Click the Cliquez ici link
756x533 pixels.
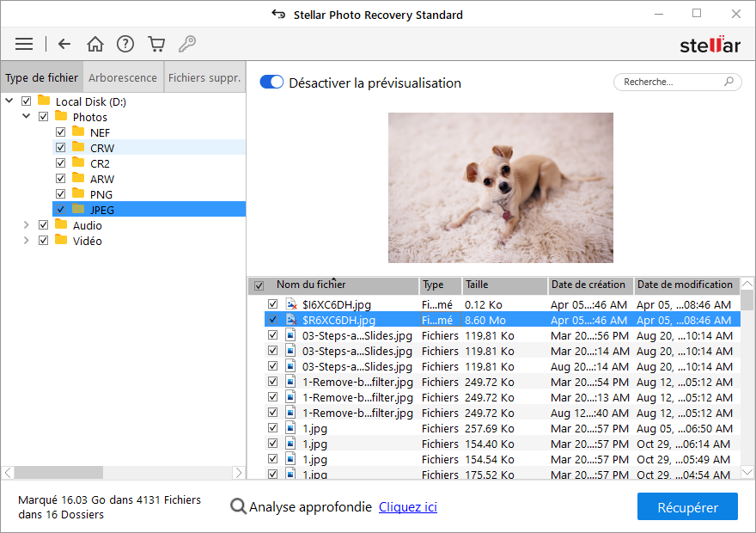coord(408,507)
